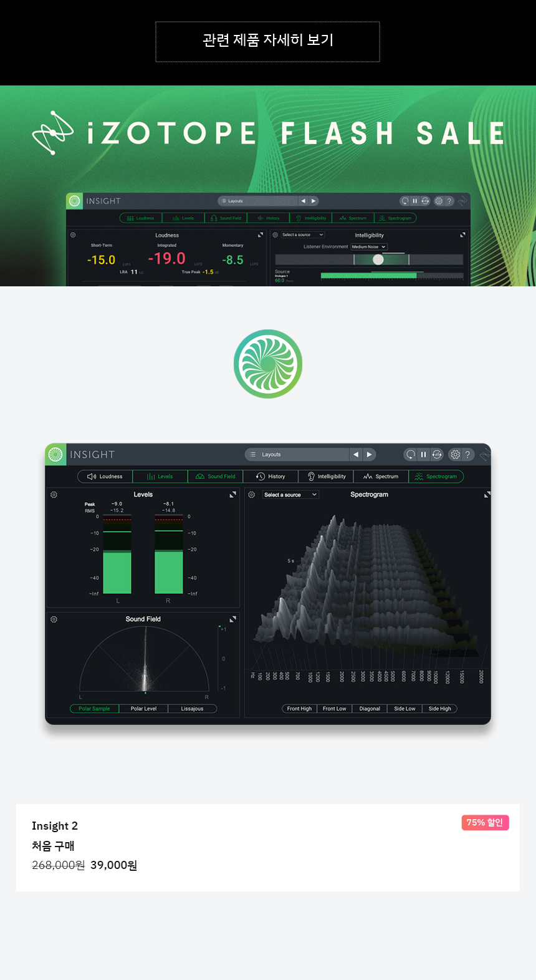Select the Lissajous view
This screenshot has height=980, width=536.
192,709
